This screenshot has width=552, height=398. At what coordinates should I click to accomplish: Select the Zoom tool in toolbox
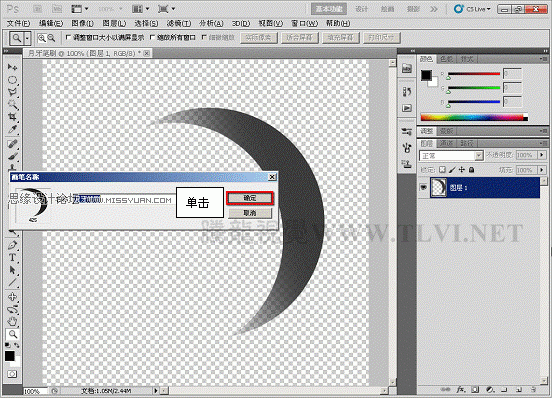point(12,334)
